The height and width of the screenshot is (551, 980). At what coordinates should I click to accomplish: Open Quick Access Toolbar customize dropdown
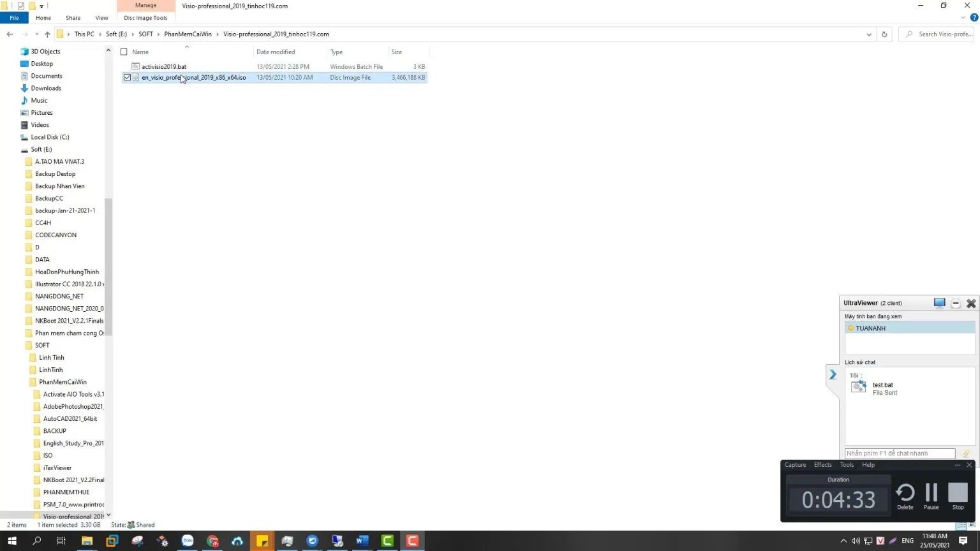pyautogui.click(x=41, y=6)
